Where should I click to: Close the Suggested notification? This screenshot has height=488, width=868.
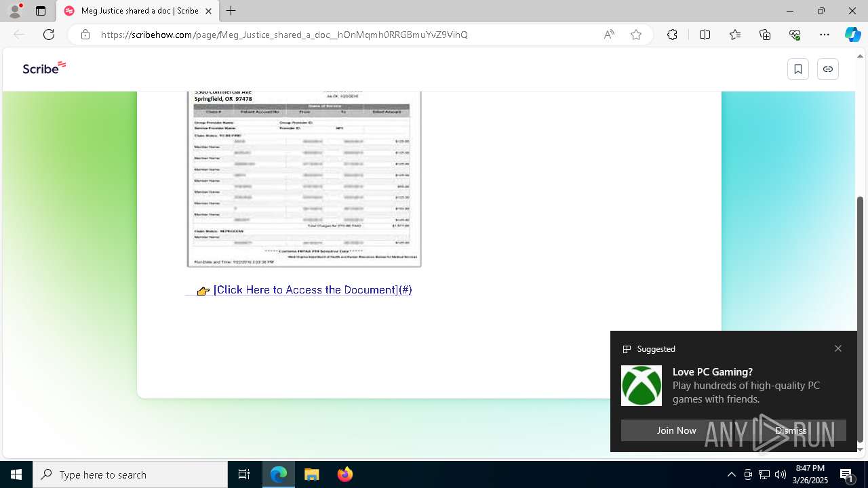coord(838,348)
